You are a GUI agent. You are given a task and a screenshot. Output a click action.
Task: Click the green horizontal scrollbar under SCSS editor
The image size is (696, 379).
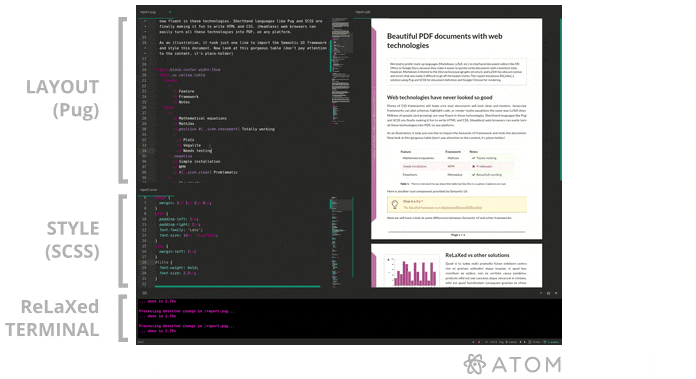click(237, 287)
